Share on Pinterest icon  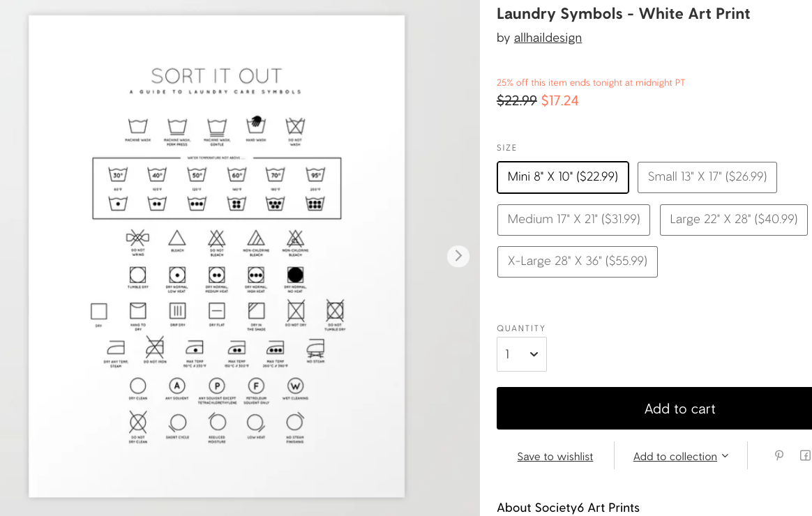[779, 455]
